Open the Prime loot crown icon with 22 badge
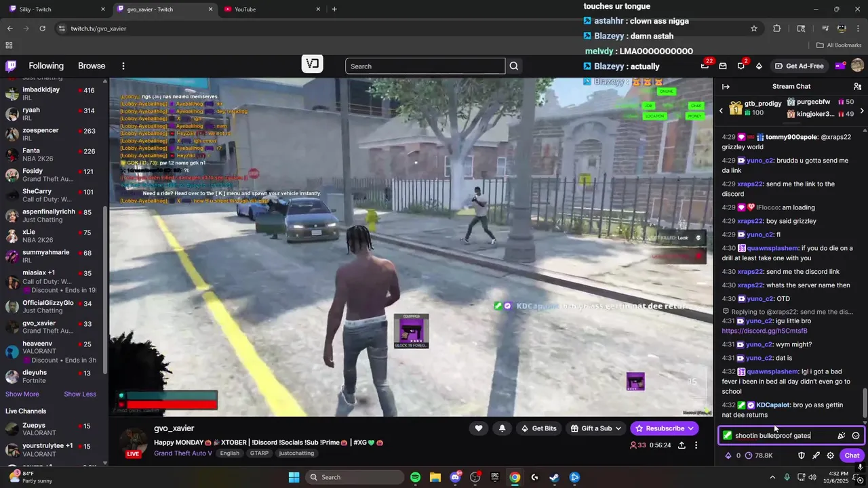The width and height of the screenshot is (868, 488). 705,66
